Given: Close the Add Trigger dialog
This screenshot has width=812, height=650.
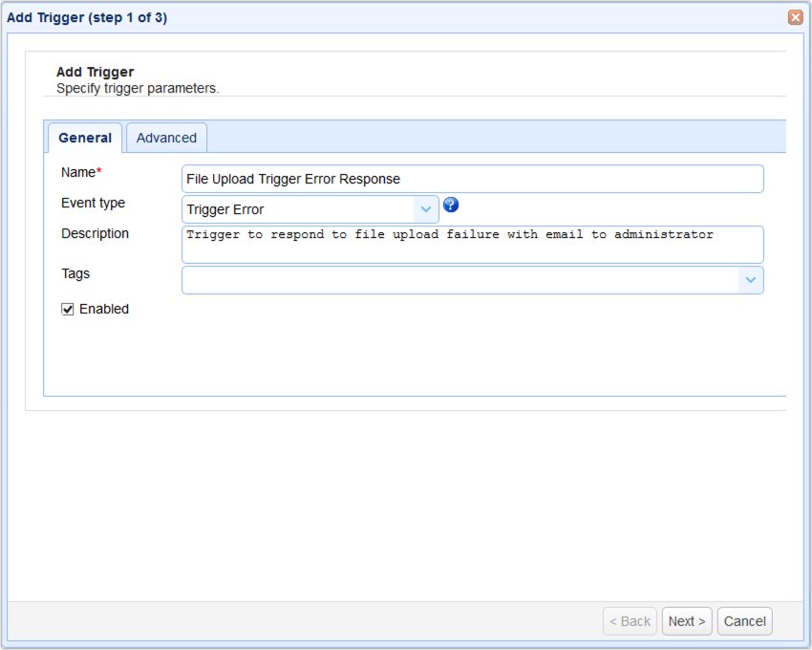Looking at the screenshot, I should [795, 17].
